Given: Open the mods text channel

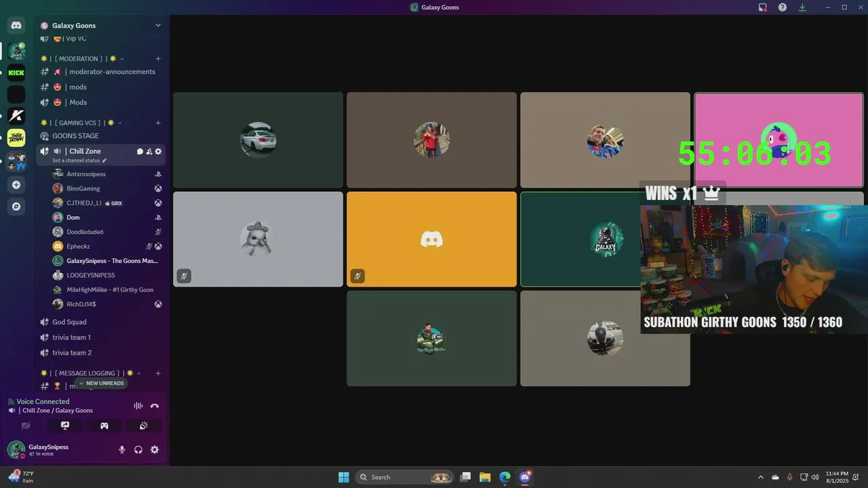Looking at the screenshot, I should (100, 87).
